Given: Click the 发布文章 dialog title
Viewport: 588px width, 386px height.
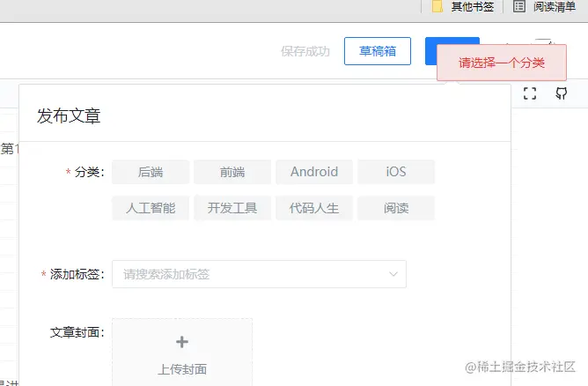Looking at the screenshot, I should pyautogui.click(x=69, y=115).
